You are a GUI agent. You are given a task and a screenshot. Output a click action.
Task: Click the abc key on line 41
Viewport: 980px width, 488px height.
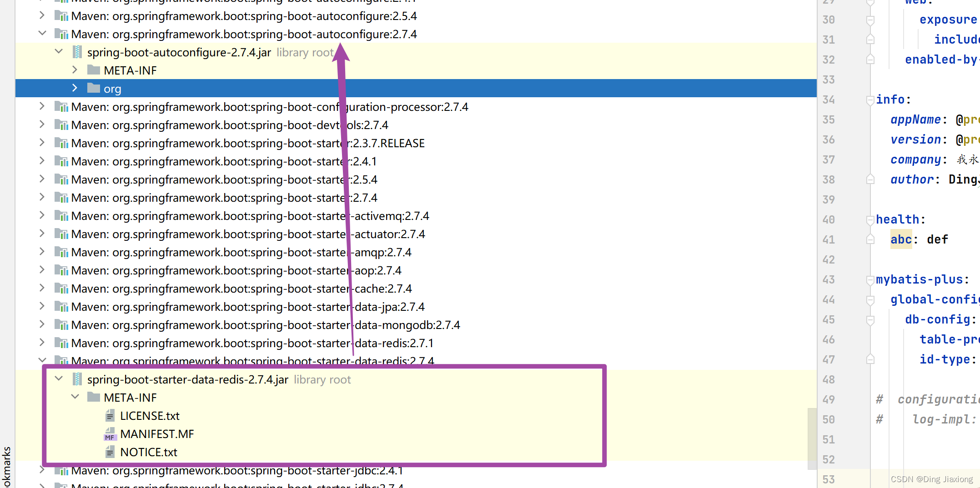point(901,239)
